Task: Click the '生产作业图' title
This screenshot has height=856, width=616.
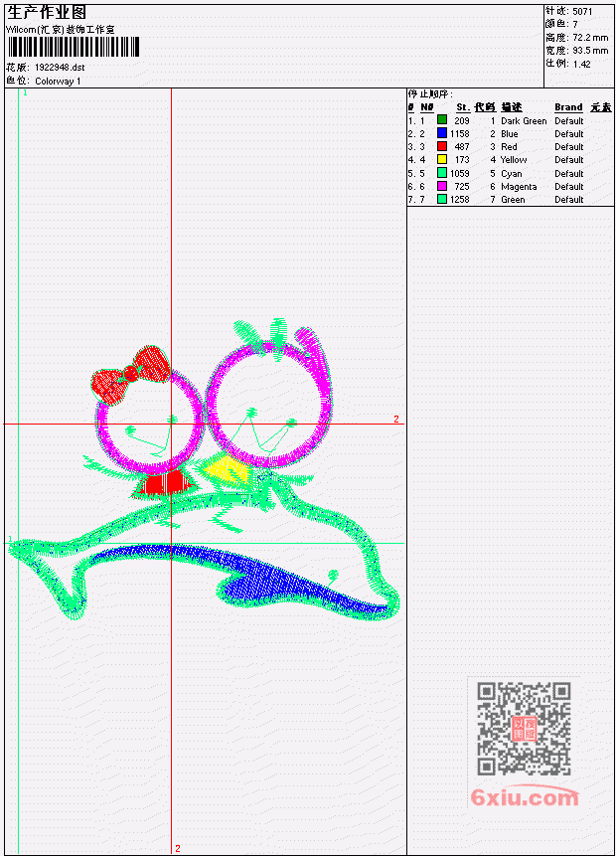Action: (47, 12)
